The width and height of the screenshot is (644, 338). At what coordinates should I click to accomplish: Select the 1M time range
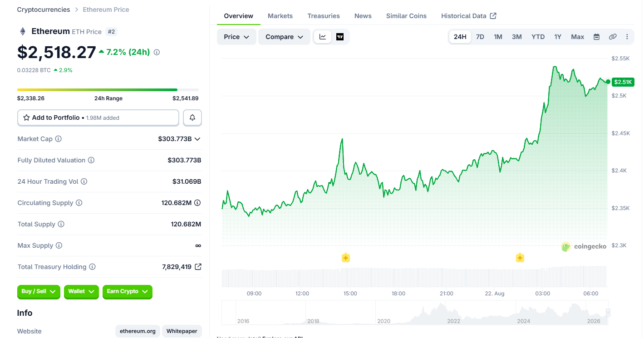[498, 37]
